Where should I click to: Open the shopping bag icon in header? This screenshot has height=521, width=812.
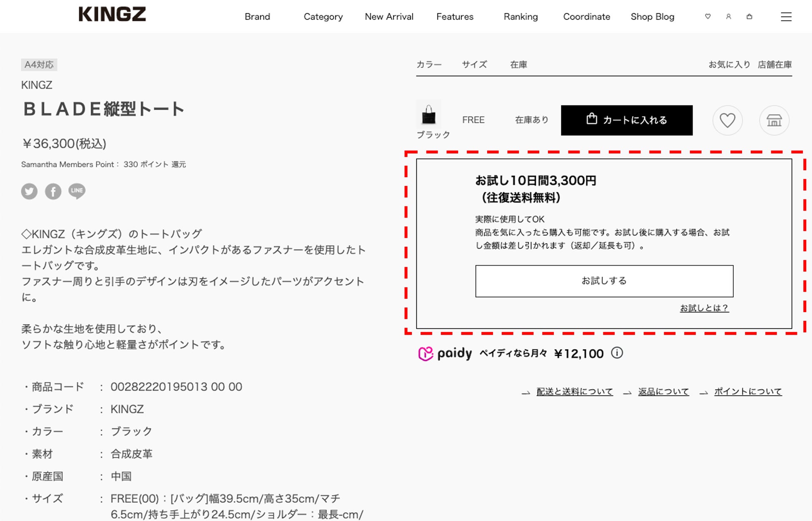(749, 17)
